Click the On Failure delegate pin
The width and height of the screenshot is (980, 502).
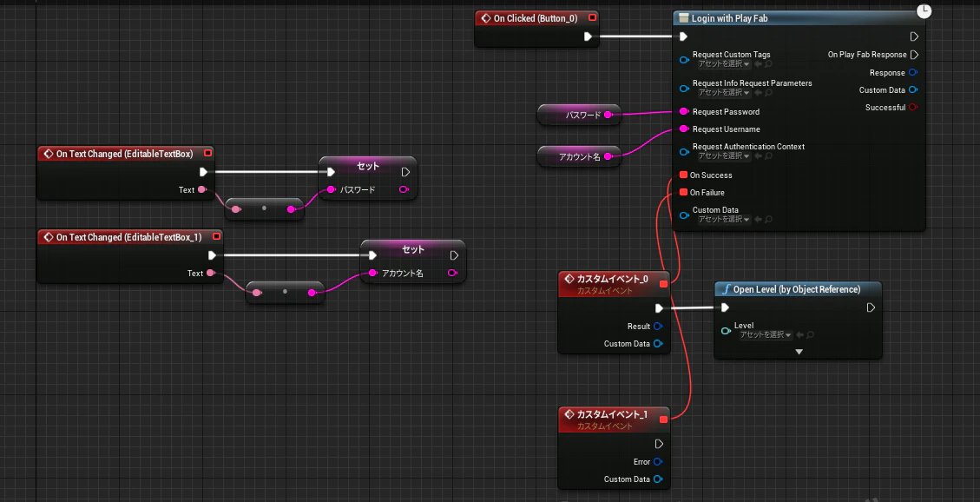pyautogui.click(x=683, y=193)
